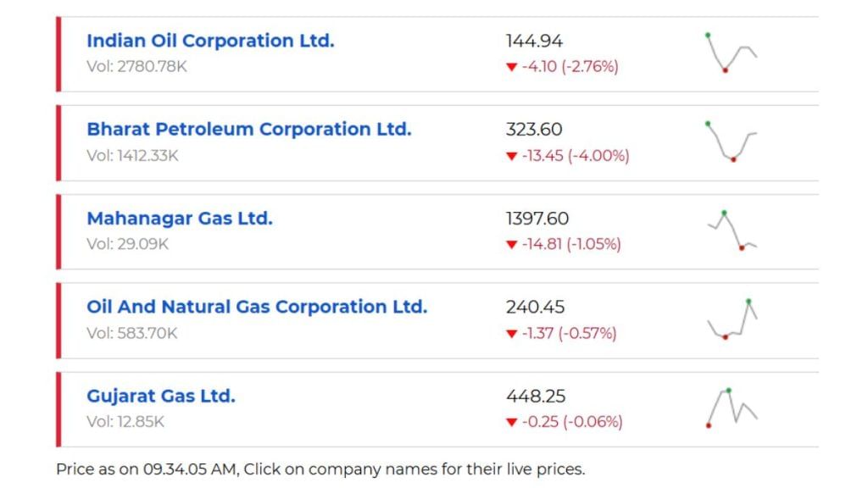Click red down arrow beside -14.81
Image resolution: width=868 pixels, height=488 pixels.
pyautogui.click(x=511, y=245)
